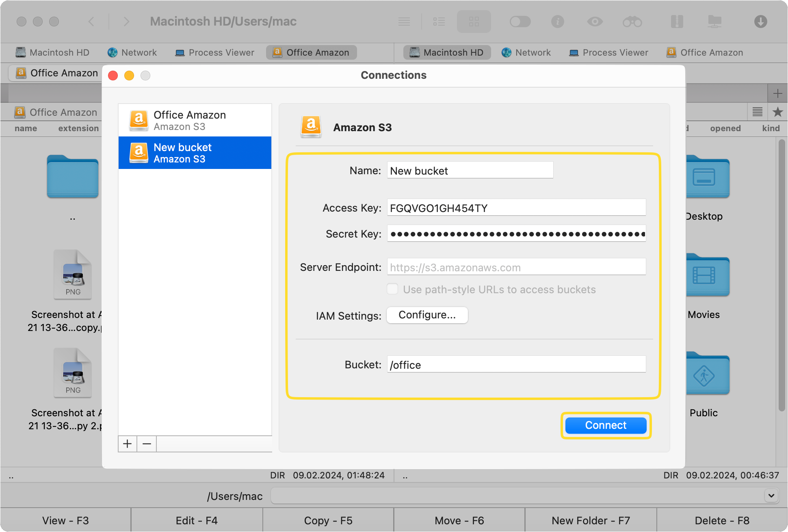This screenshot has width=788, height=532.
Task: Click the eye preview icon in toolbar
Action: pyautogui.click(x=594, y=22)
